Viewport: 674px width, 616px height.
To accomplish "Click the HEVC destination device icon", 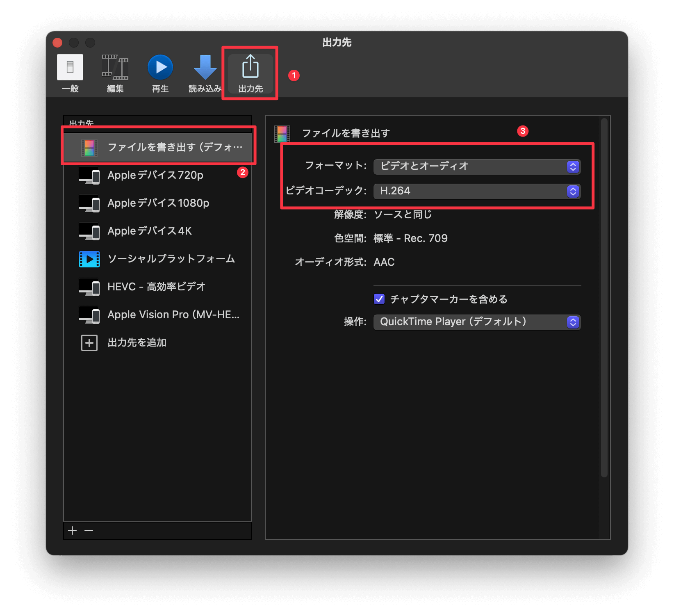I will 89,287.
